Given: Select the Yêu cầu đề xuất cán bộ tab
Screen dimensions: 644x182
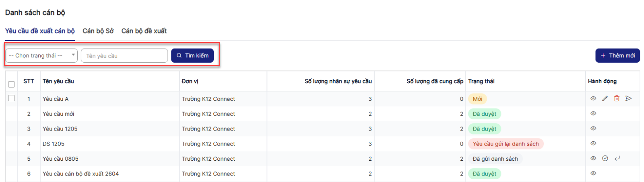Looking at the screenshot, I should click(x=40, y=31).
